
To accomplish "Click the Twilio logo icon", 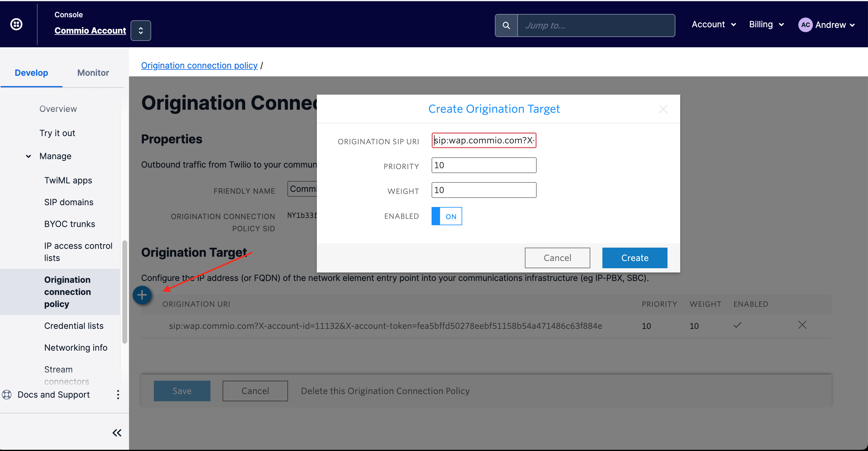I will coord(16,24).
